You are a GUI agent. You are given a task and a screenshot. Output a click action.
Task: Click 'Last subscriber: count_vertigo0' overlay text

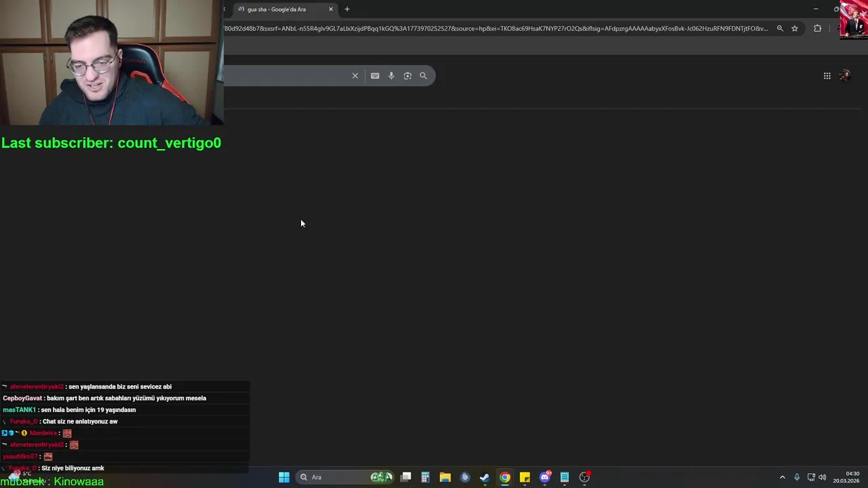tap(111, 143)
